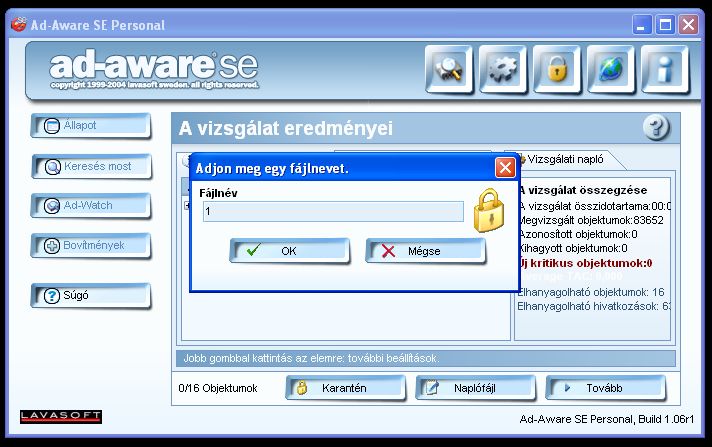Confirm file name with OK

pyautogui.click(x=290, y=251)
